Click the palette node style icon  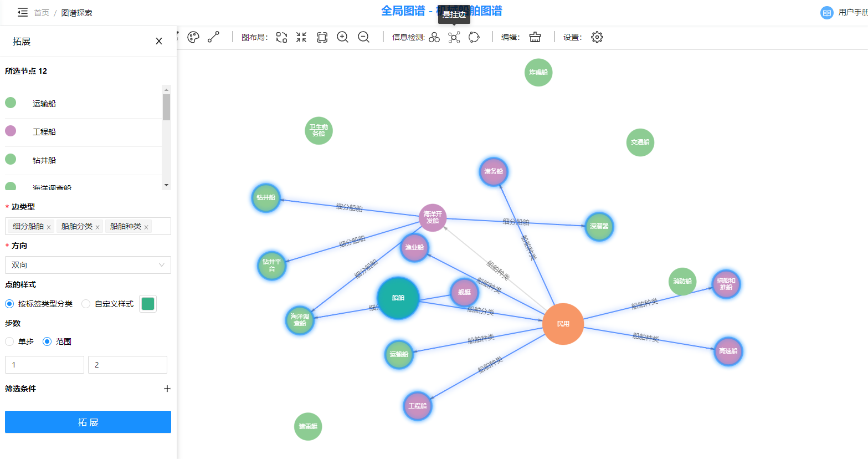[193, 37]
